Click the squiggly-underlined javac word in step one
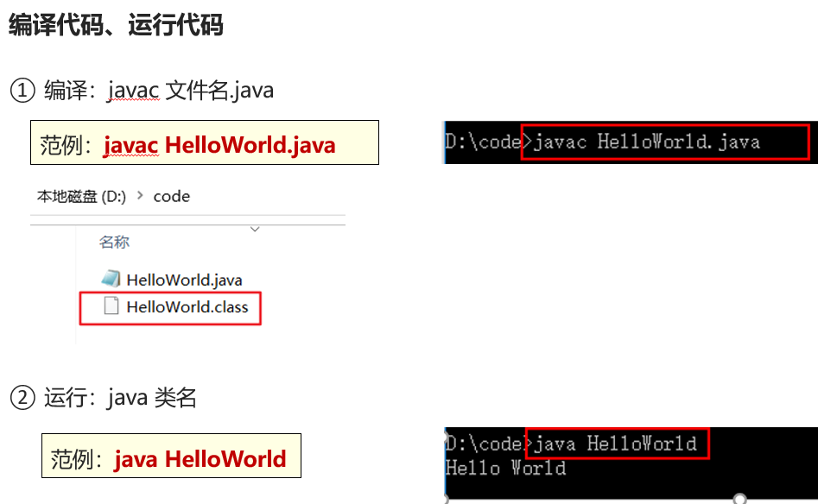Viewport: 818px width, 504px height. click(133, 91)
